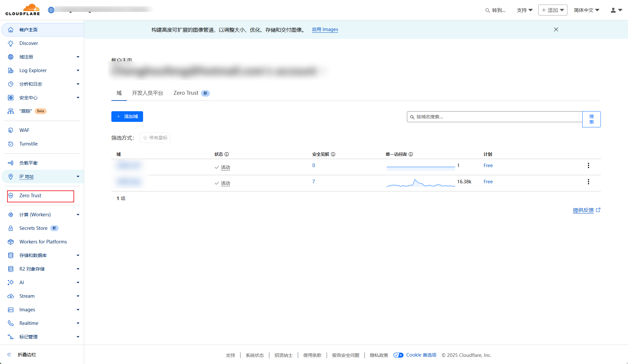The image size is (628, 364).
Task: Click the Cloudflare logo
Action: pyautogui.click(x=23, y=10)
